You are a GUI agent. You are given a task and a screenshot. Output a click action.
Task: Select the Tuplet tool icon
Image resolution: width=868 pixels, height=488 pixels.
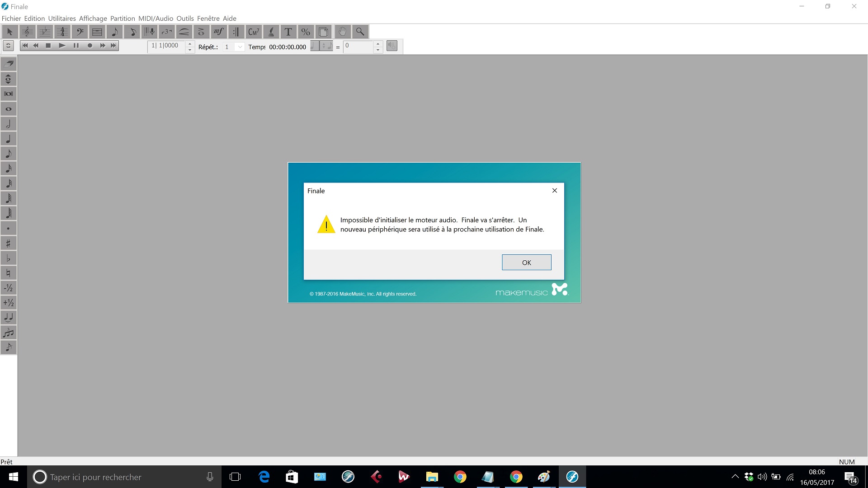coord(166,32)
